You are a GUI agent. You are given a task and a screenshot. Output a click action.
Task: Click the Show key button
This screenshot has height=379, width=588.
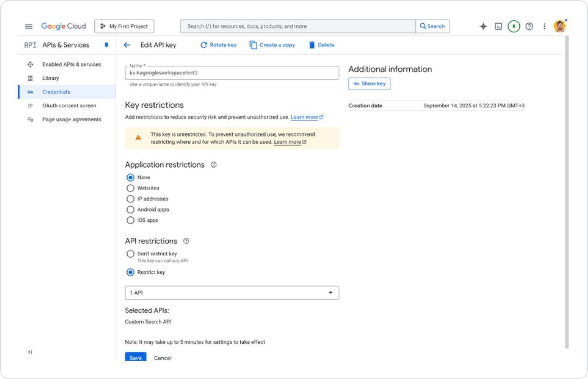370,83
